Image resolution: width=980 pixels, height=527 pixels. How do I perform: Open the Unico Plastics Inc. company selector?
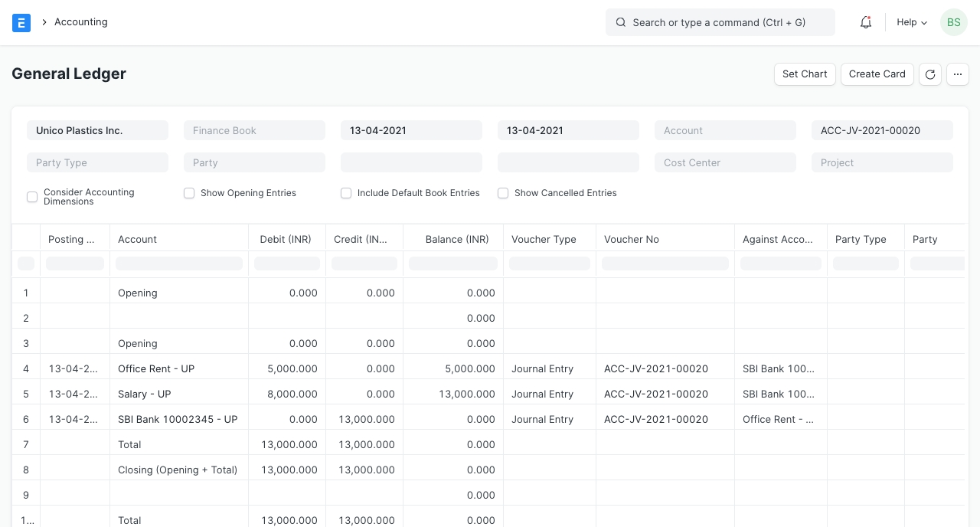(x=97, y=131)
